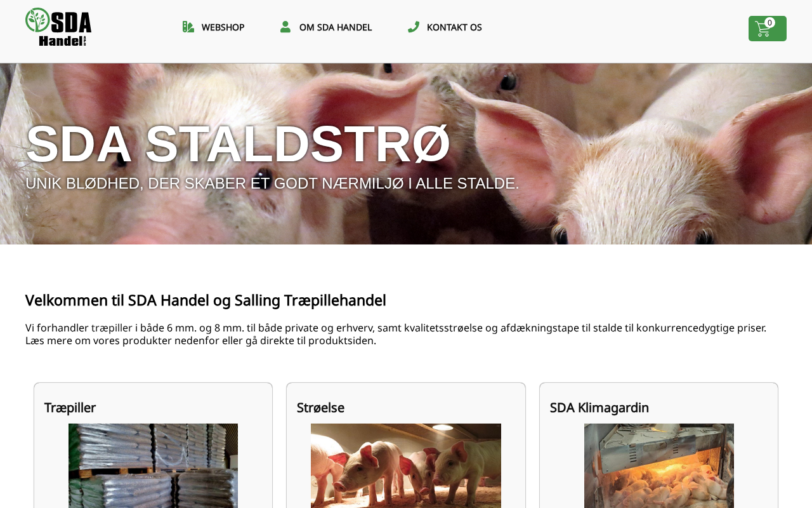The width and height of the screenshot is (812, 508).
Task: Open the Strøelse card title
Action: [x=320, y=408]
